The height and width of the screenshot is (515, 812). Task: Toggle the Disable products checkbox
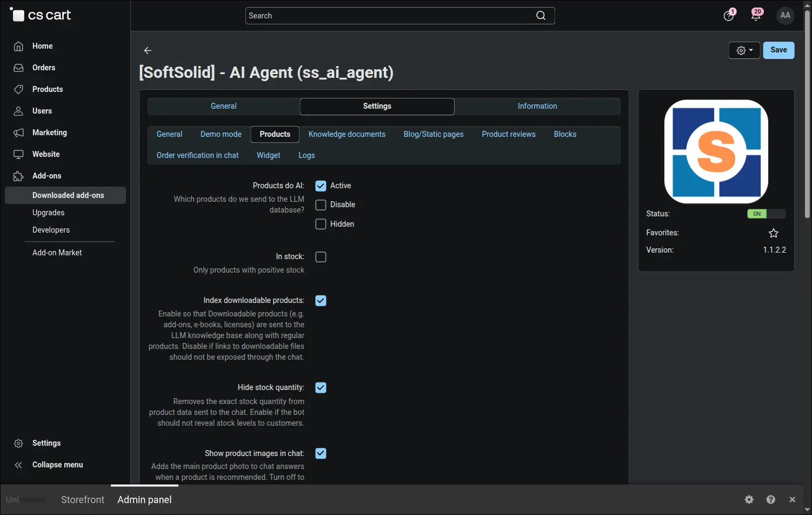pos(321,205)
